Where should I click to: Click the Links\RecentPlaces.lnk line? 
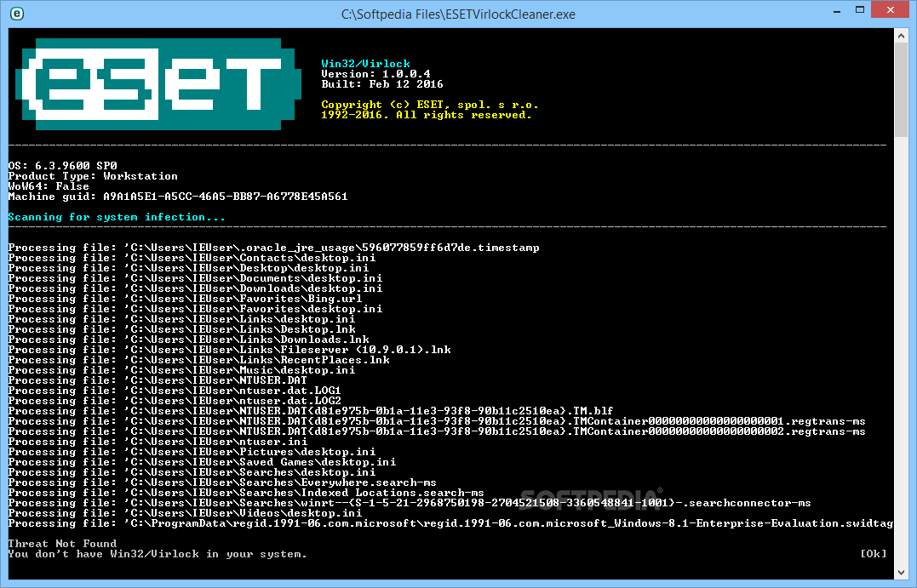pos(199,360)
